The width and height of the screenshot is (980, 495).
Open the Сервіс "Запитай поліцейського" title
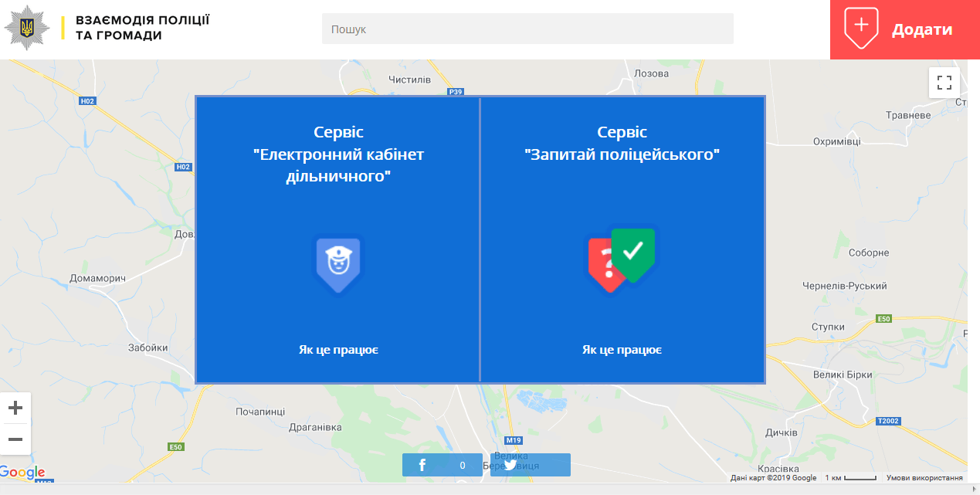click(x=622, y=144)
